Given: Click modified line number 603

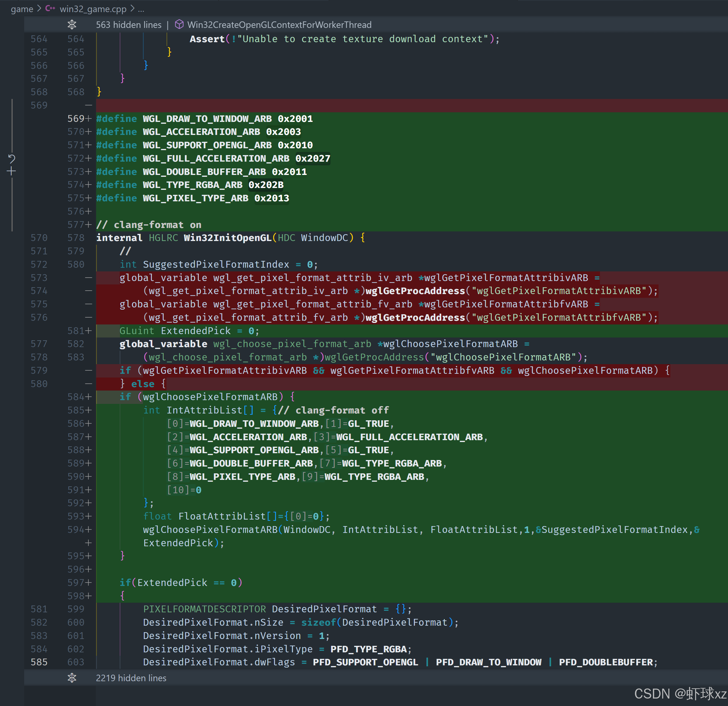Looking at the screenshot, I should coord(76,662).
